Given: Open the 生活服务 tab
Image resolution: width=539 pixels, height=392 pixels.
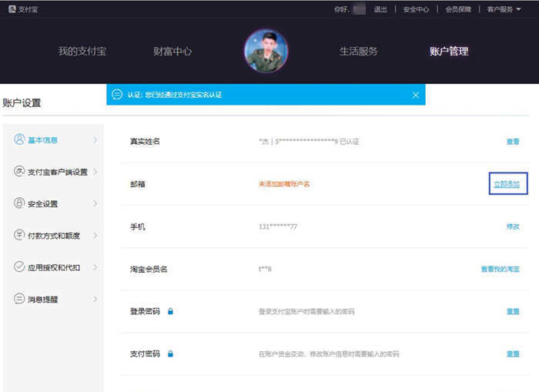Looking at the screenshot, I should 359,52.
